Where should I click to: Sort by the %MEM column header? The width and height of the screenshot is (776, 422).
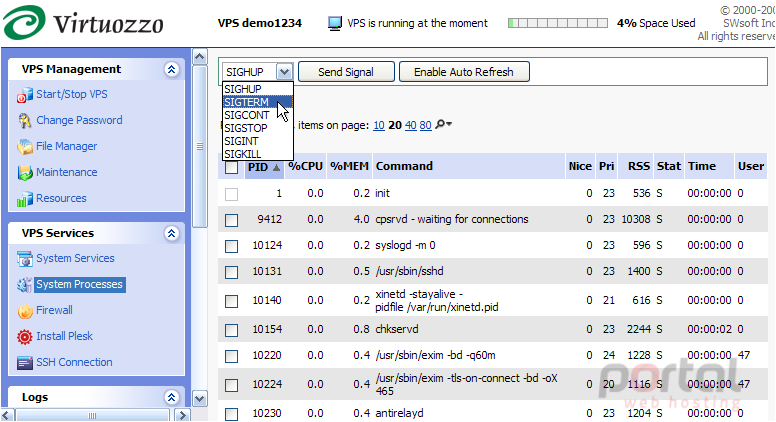click(x=349, y=166)
